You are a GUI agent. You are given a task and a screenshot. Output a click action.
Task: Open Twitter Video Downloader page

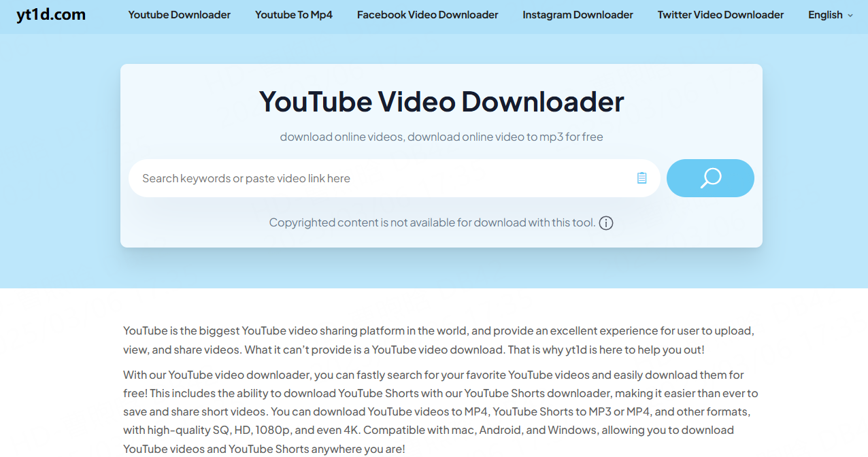(x=720, y=15)
